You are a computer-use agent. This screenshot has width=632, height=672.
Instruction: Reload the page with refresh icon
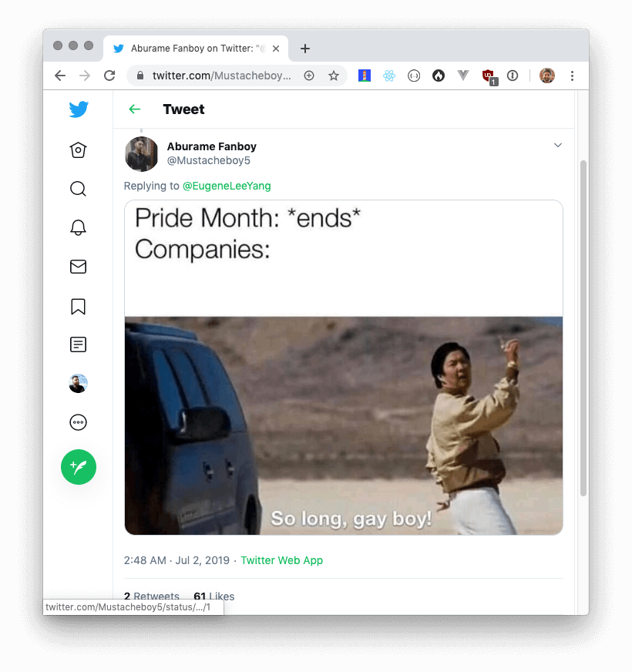[109, 76]
